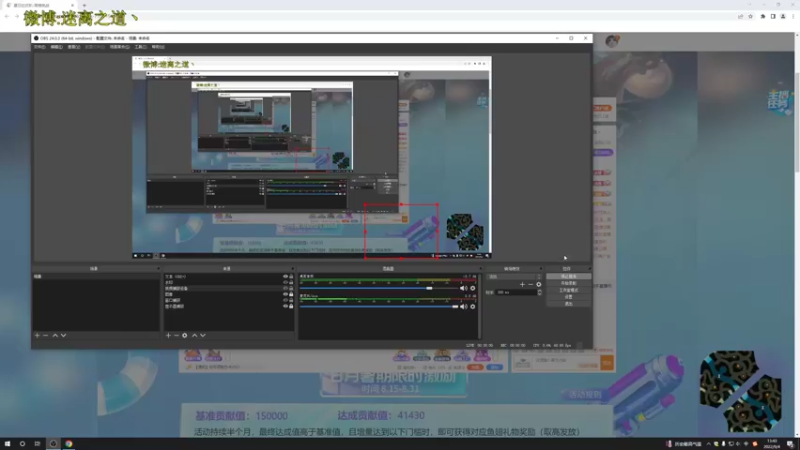Toggle visibility of the video capture device source
The width and height of the screenshot is (800, 450).
[285, 288]
